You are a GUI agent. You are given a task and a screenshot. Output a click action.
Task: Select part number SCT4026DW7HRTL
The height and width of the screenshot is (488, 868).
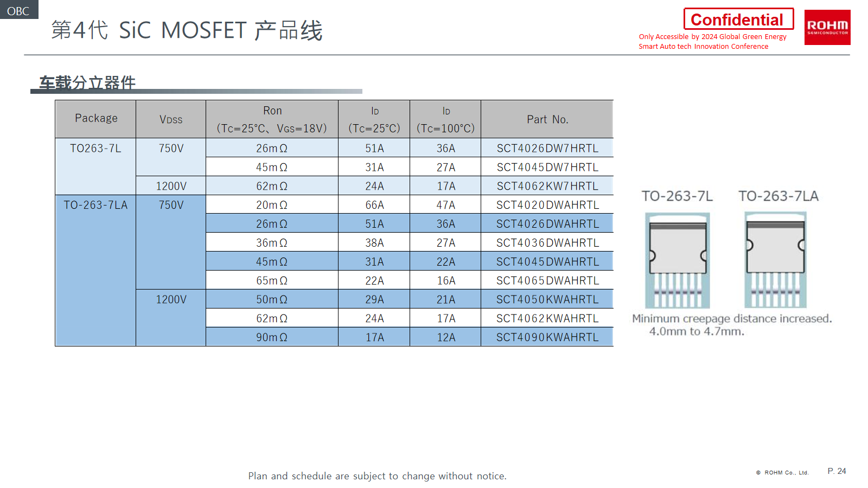[547, 148]
